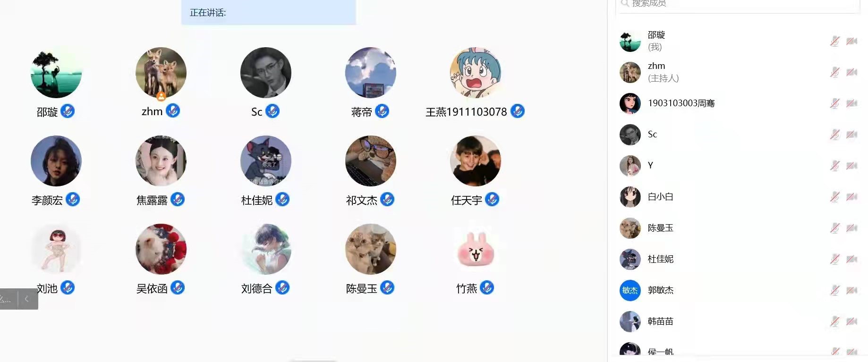Open the truncated gray tab at the left edge

pyautogui.click(x=9, y=299)
